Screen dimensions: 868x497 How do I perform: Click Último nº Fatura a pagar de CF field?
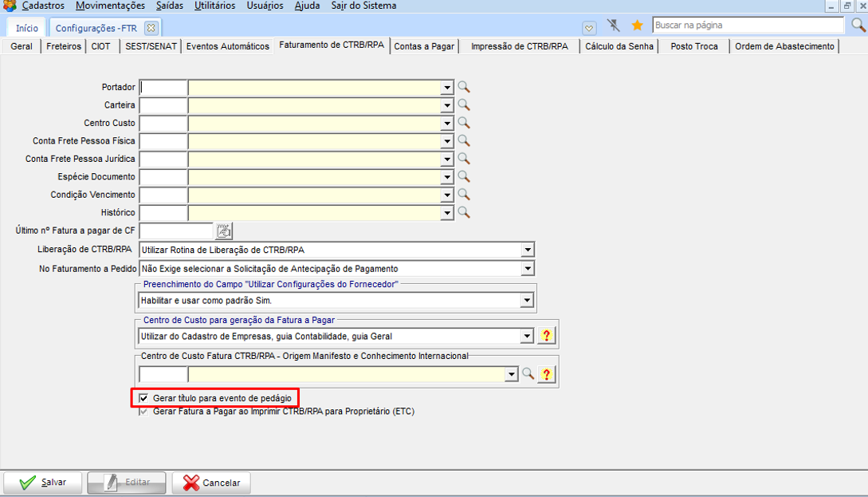point(176,231)
